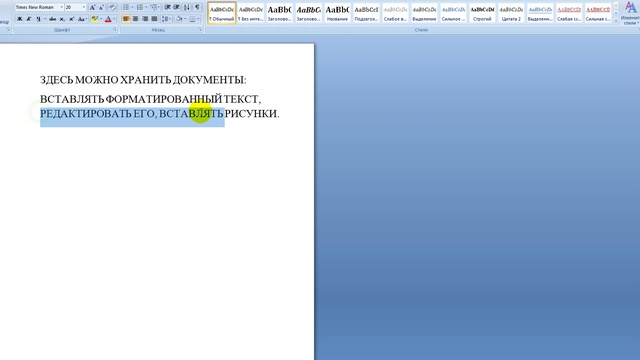Apply the Выделенная цитата style
Image resolution: width=640 pixels, height=360 pixels.
click(x=540, y=13)
